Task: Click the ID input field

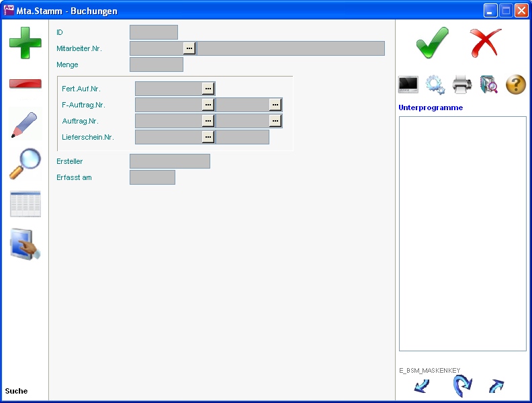Action: 153,32
